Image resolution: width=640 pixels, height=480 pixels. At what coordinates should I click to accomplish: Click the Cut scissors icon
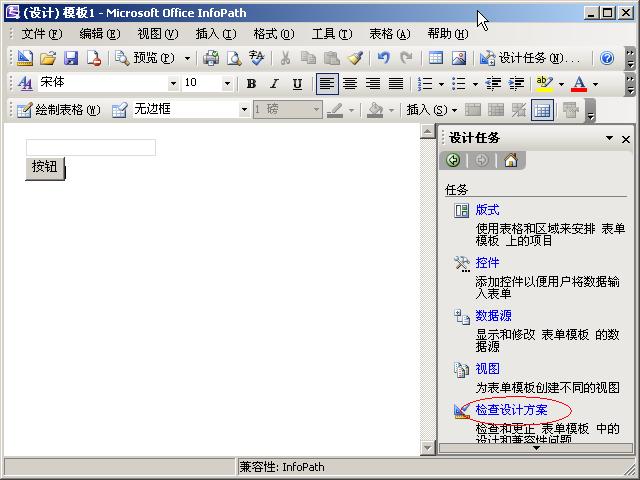coord(285,58)
